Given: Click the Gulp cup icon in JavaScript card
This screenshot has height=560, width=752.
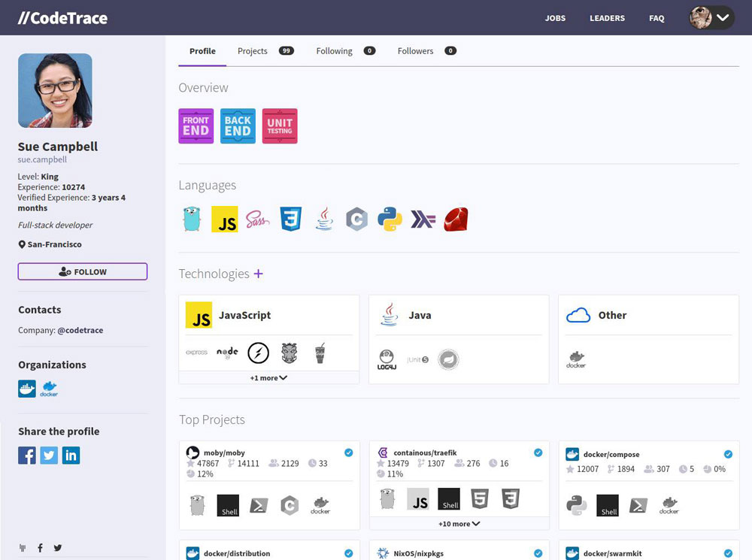Looking at the screenshot, I should 320,353.
